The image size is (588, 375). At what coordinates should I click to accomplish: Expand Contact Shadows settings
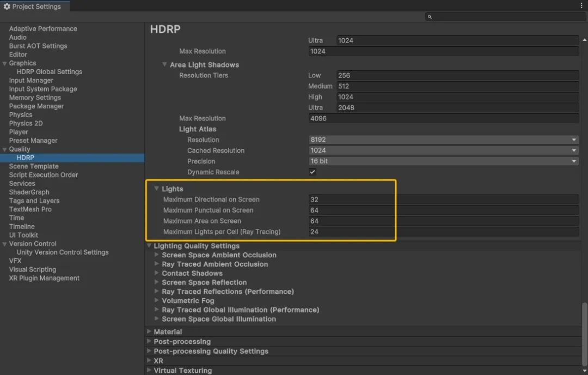pos(156,273)
